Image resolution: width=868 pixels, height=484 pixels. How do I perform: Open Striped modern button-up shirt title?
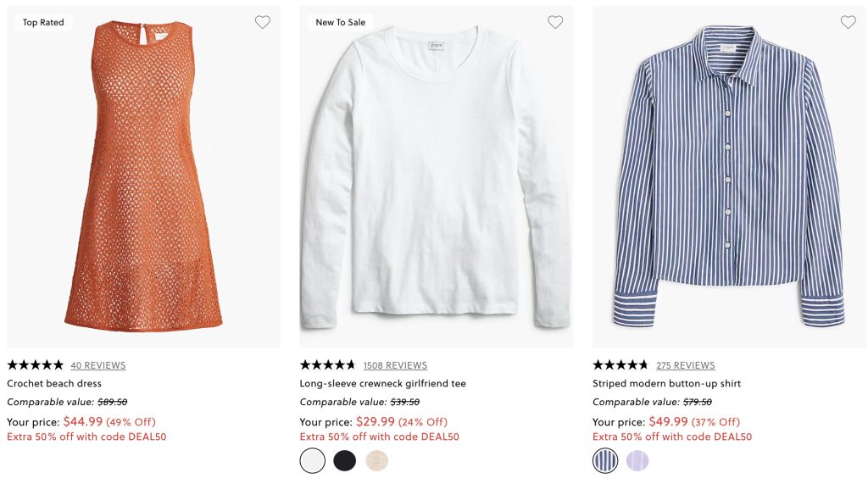(667, 384)
